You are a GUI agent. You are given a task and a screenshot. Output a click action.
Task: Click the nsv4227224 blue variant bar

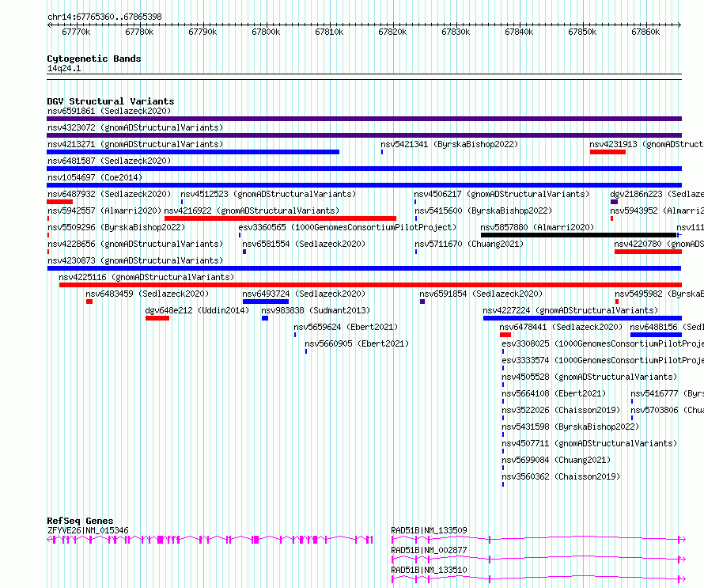(582, 318)
